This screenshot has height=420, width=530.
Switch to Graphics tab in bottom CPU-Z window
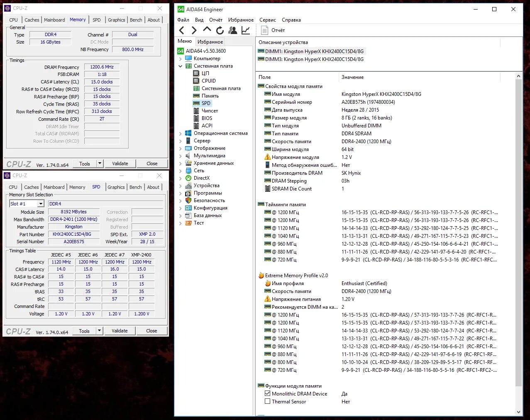click(116, 187)
